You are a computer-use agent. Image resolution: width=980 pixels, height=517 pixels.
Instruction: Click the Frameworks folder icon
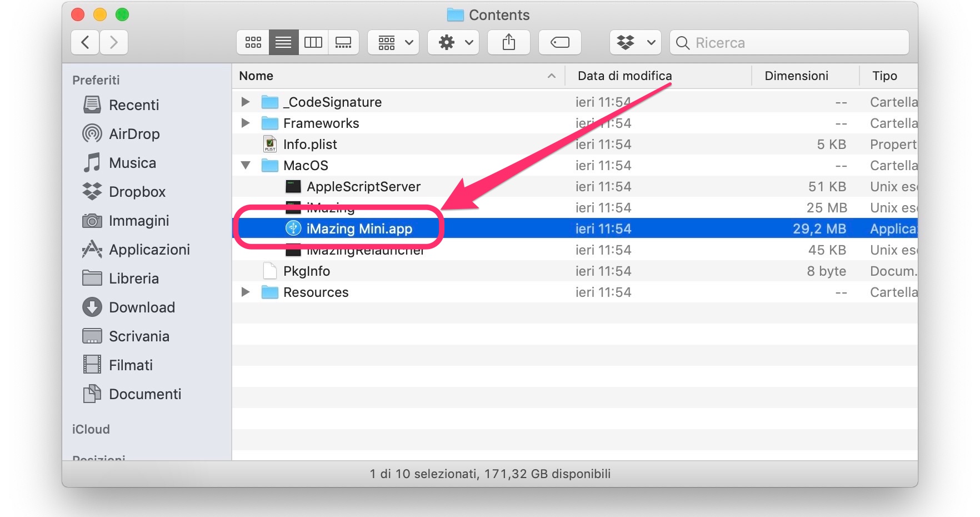pyautogui.click(x=270, y=123)
